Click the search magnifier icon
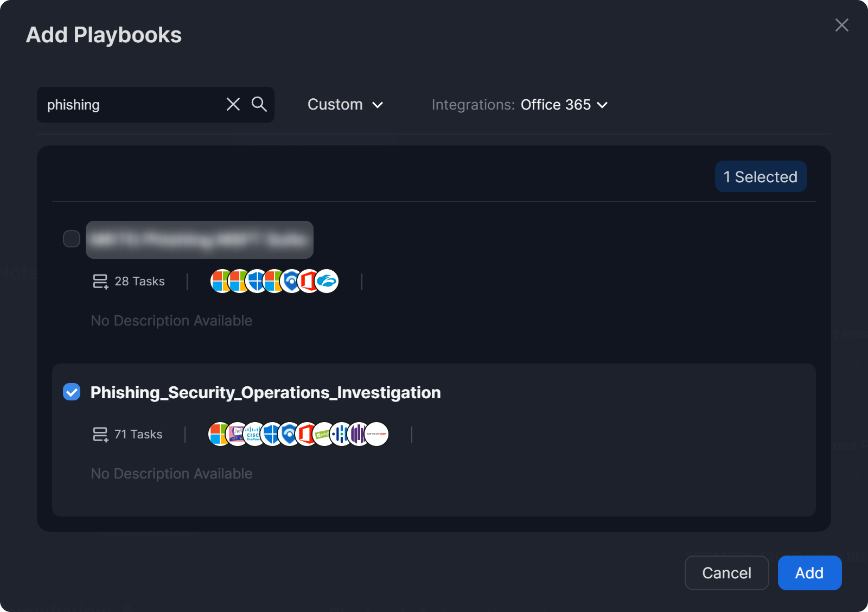868x612 pixels. [259, 104]
